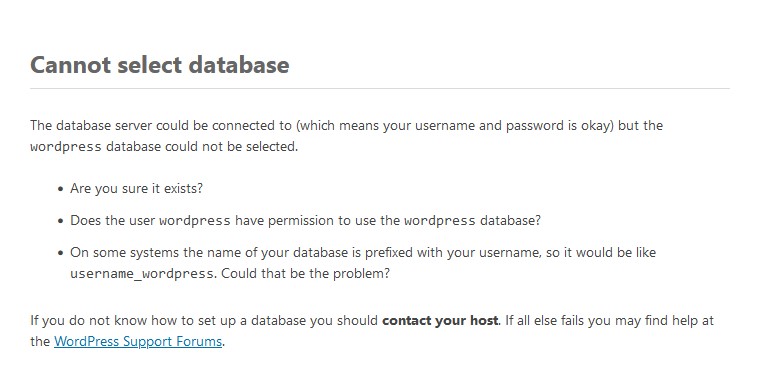
Task: Click the 'The database server could be connected' sentence
Action: pyautogui.click(x=160, y=126)
